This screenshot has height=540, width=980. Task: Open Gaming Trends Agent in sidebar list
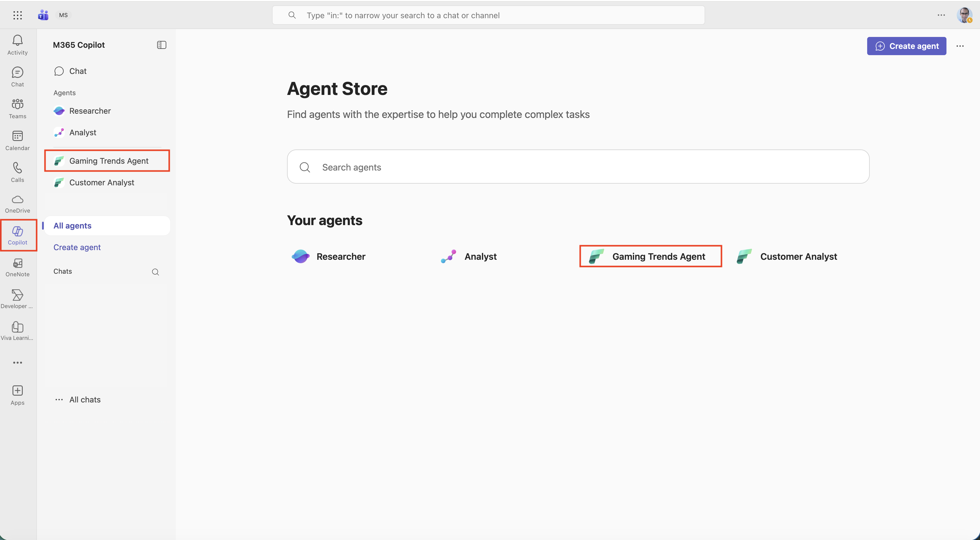tap(108, 161)
